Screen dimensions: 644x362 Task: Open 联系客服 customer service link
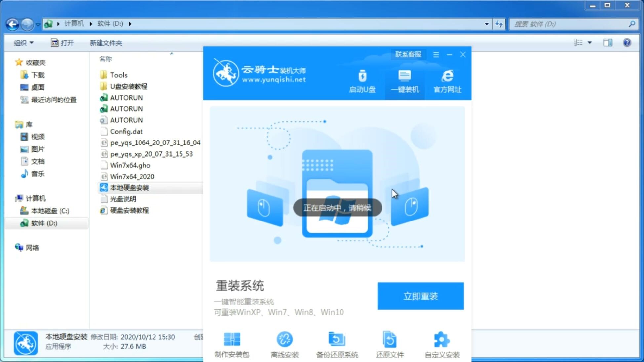[407, 54]
